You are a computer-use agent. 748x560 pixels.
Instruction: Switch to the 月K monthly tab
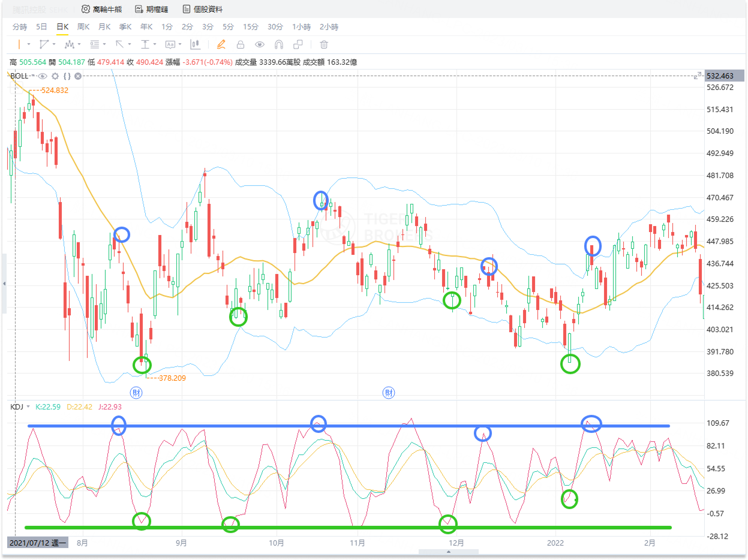coord(104,27)
